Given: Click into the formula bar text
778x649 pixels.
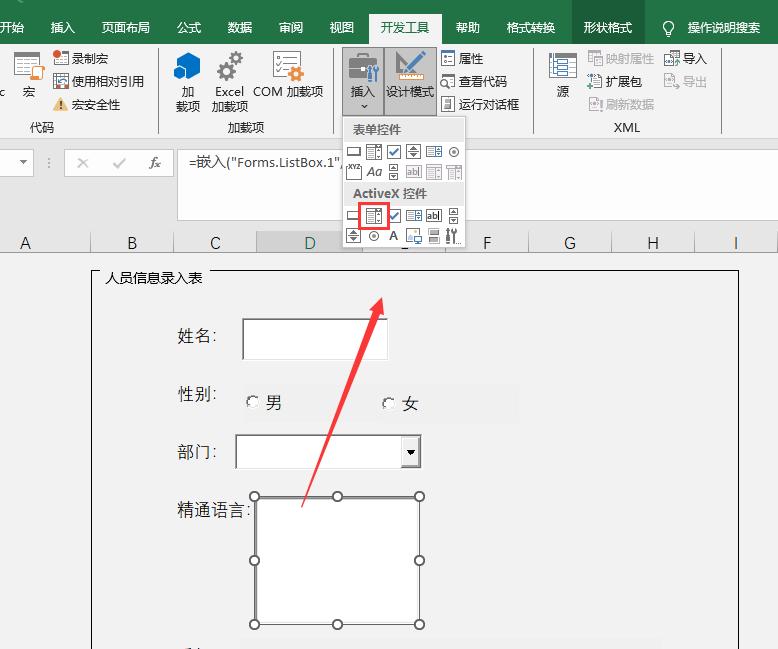Looking at the screenshot, I should pos(265,162).
